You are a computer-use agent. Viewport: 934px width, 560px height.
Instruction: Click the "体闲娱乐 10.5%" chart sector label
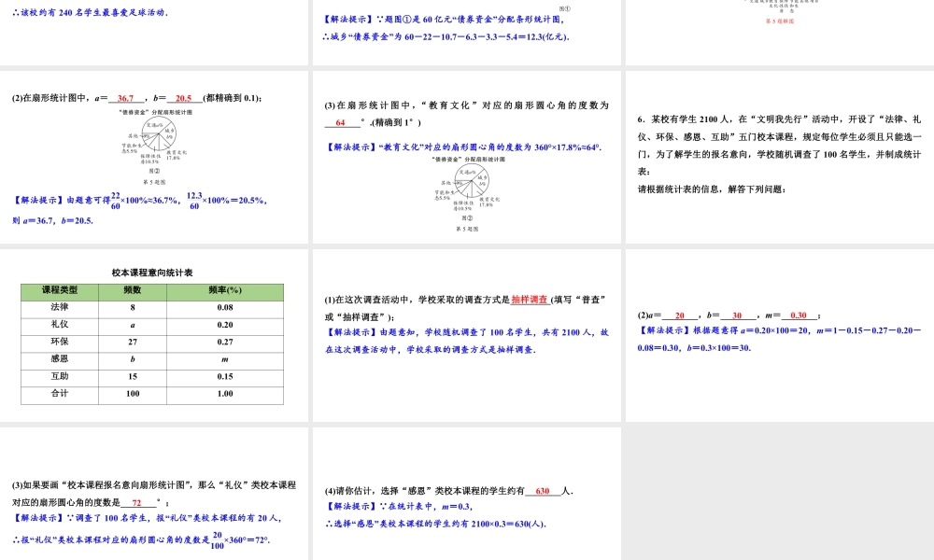click(x=149, y=158)
